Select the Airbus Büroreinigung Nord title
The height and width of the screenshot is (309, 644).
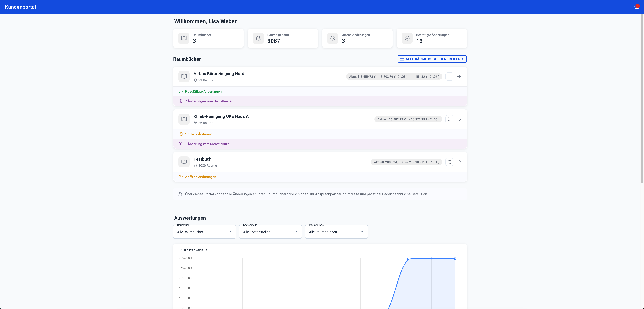click(219, 74)
